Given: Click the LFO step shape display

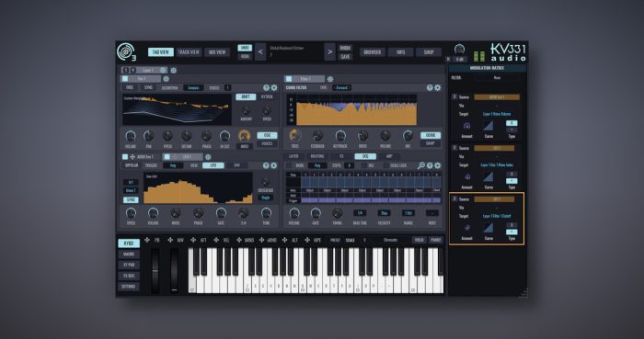Looking at the screenshot, I should pos(198,187).
